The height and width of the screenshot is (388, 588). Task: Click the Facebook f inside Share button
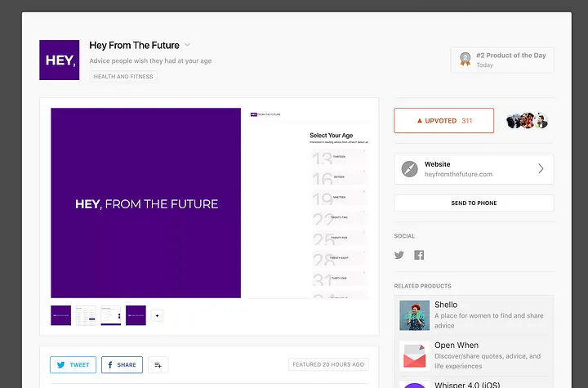tap(110, 365)
